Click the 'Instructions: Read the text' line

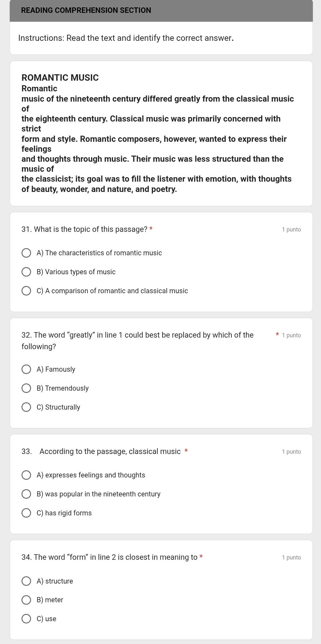(x=126, y=38)
